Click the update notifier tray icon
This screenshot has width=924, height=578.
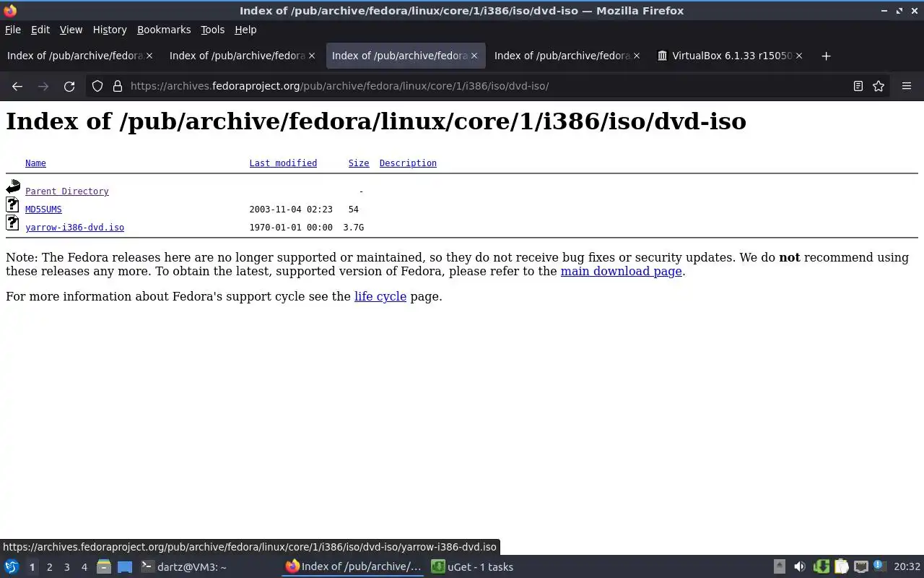(879, 566)
